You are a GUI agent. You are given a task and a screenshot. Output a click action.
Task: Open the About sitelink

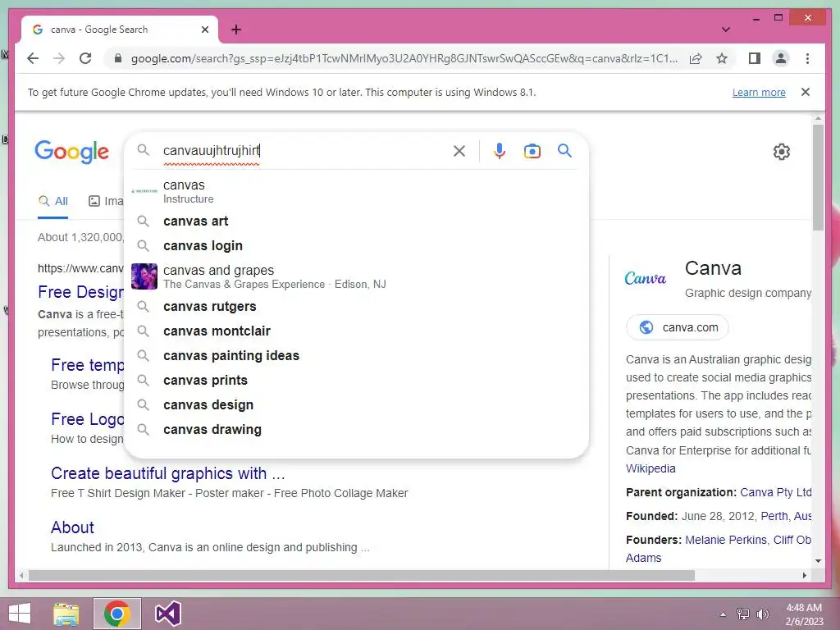(x=72, y=527)
